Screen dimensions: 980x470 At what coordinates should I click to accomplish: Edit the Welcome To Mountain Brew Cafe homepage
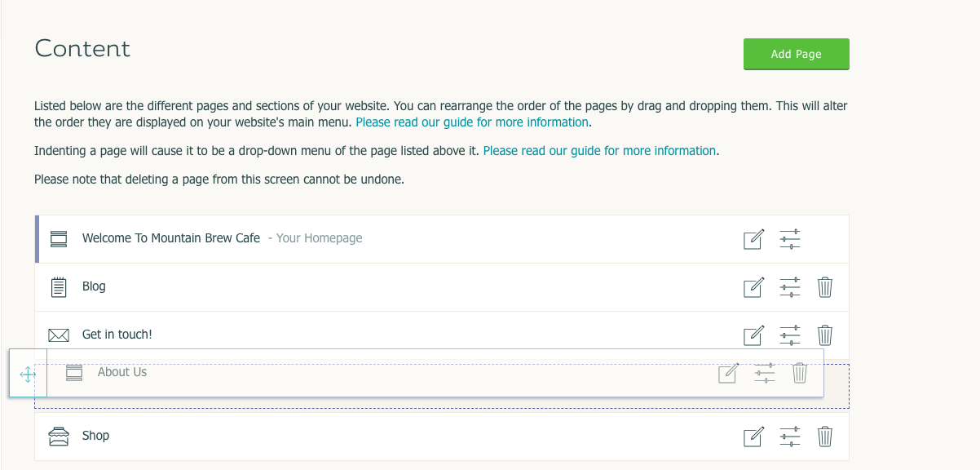[x=753, y=239]
